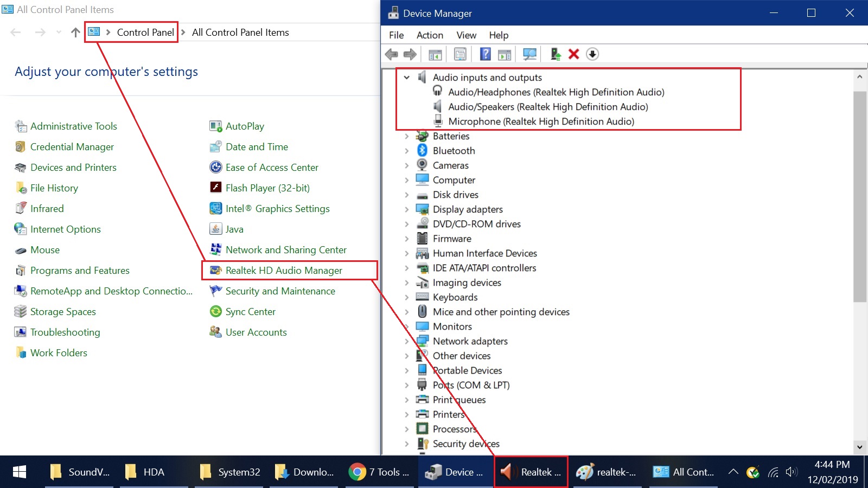
Task: Open User Accounts in Control Panel
Action: [256, 332]
